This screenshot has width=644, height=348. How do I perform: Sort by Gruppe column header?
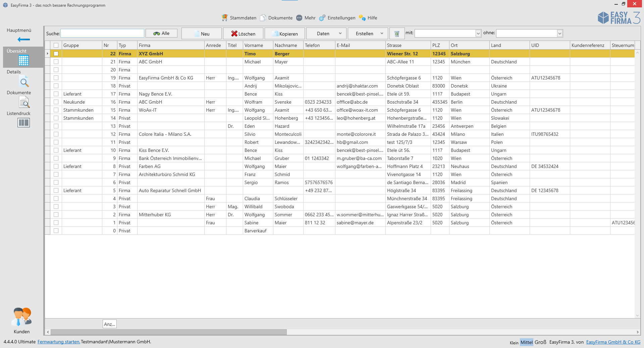pos(82,45)
